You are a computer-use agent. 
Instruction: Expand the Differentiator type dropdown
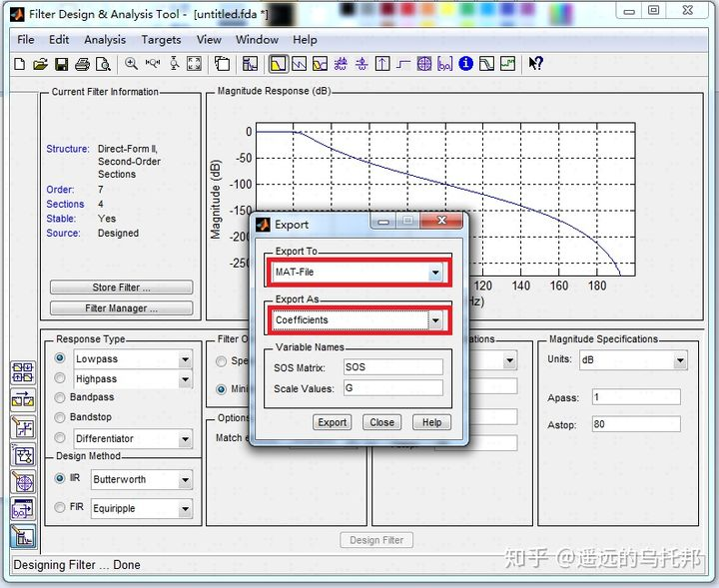click(185, 439)
